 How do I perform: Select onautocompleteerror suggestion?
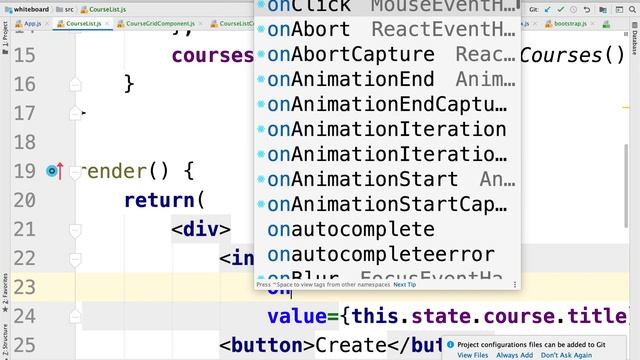click(x=387, y=254)
